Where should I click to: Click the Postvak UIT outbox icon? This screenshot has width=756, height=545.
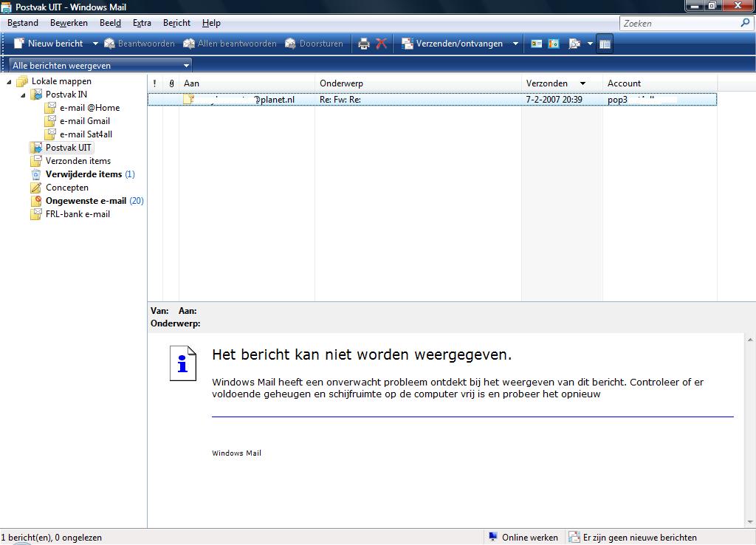tap(36, 148)
